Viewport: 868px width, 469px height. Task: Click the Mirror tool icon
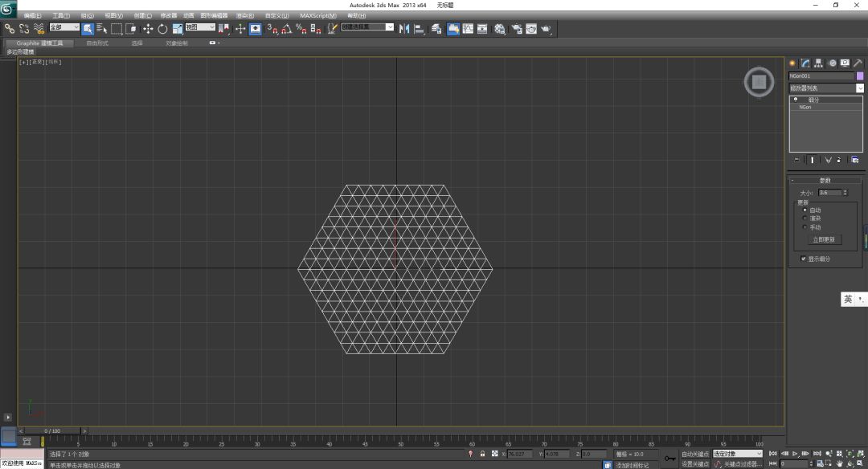coord(404,29)
